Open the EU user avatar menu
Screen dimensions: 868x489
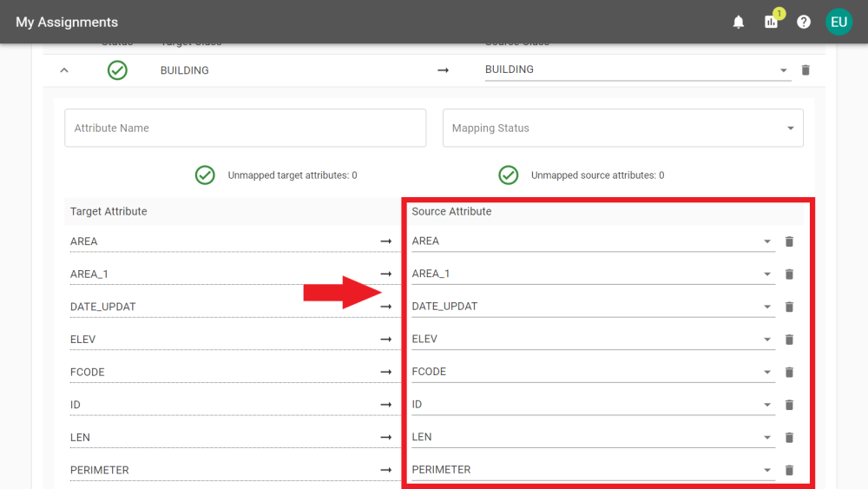tap(838, 22)
